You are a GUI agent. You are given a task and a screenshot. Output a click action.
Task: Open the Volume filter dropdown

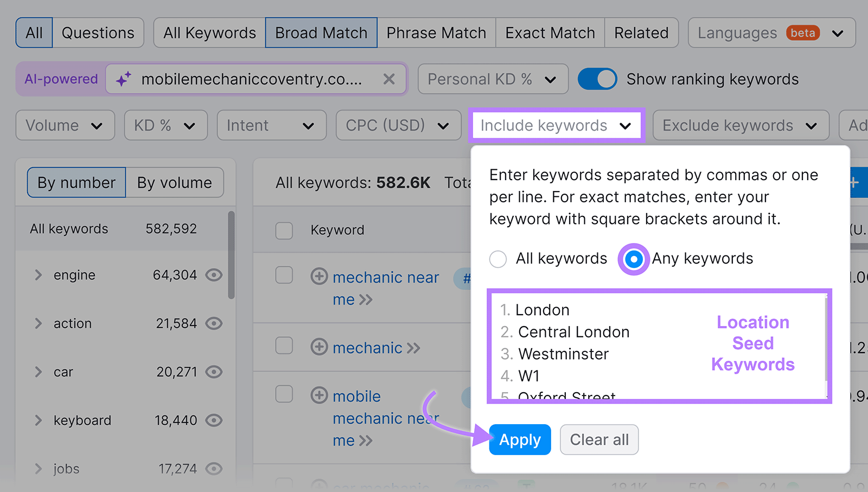[65, 125]
